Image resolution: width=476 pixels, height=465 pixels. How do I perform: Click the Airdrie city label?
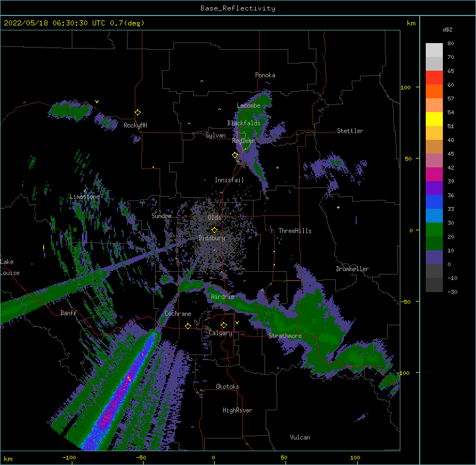[x=223, y=297]
